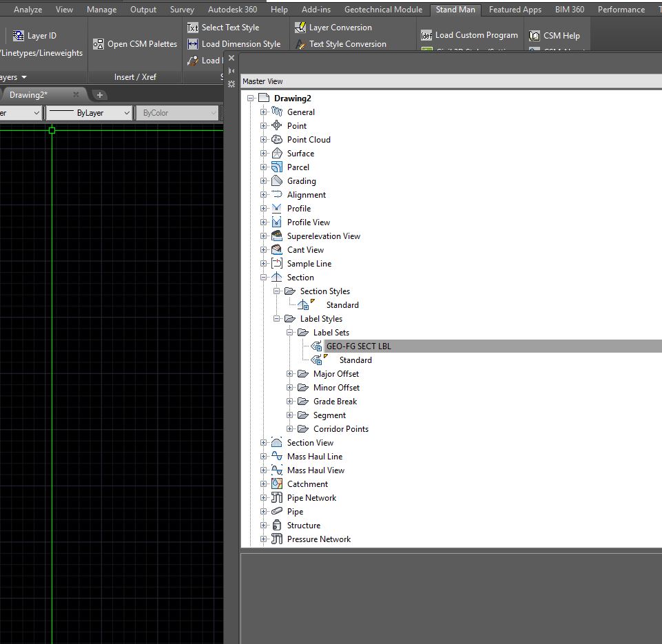The image size is (662, 644).
Task: Open the ByLayer linetype dropdown
Action: tap(127, 113)
